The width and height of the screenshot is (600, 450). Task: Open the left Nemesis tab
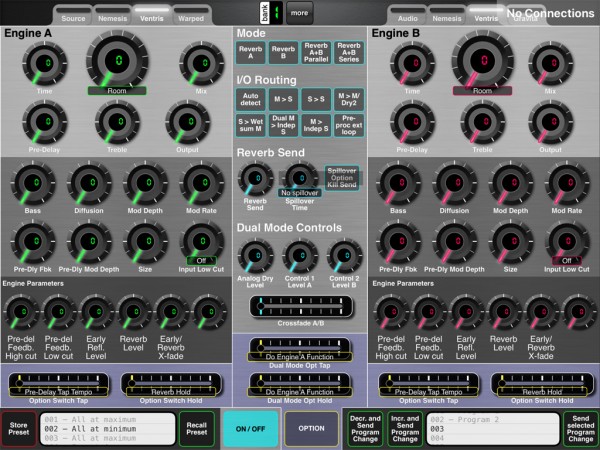click(112, 16)
